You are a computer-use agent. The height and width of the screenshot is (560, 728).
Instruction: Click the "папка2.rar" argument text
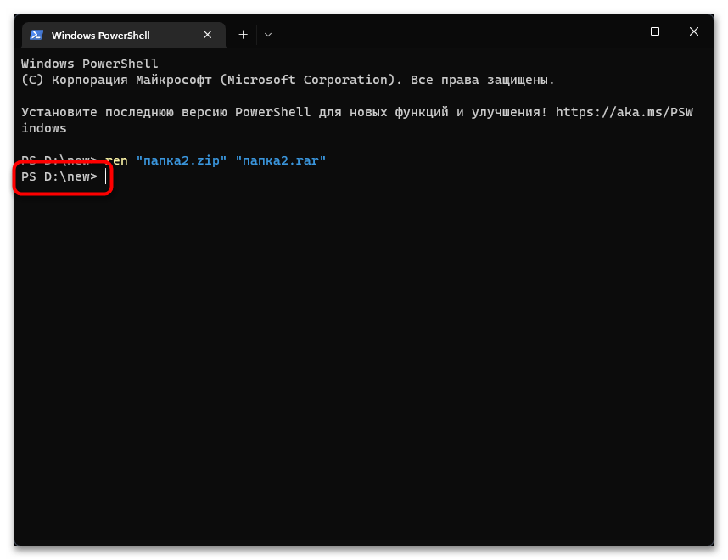pyautogui.click(x=281, y=160)
